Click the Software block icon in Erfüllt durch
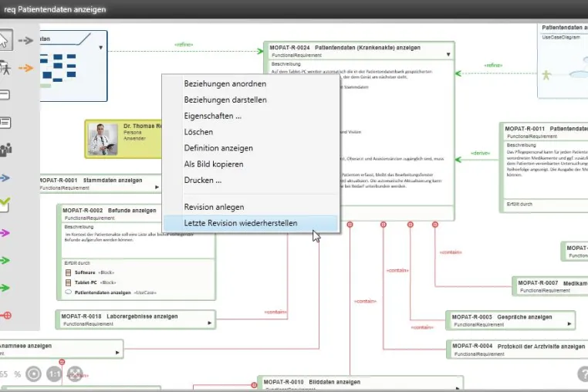The image size is (588, 392). coord(68,272)
